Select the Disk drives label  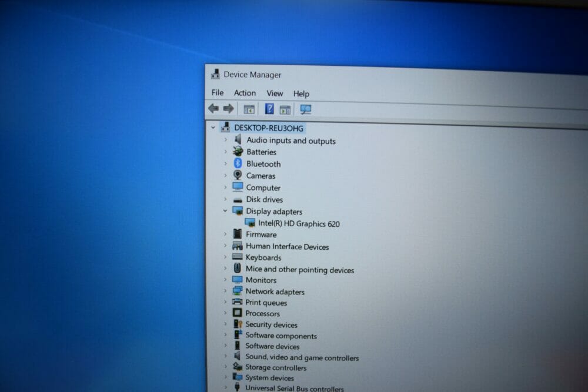pyautogui.click(x=265, y=199)
